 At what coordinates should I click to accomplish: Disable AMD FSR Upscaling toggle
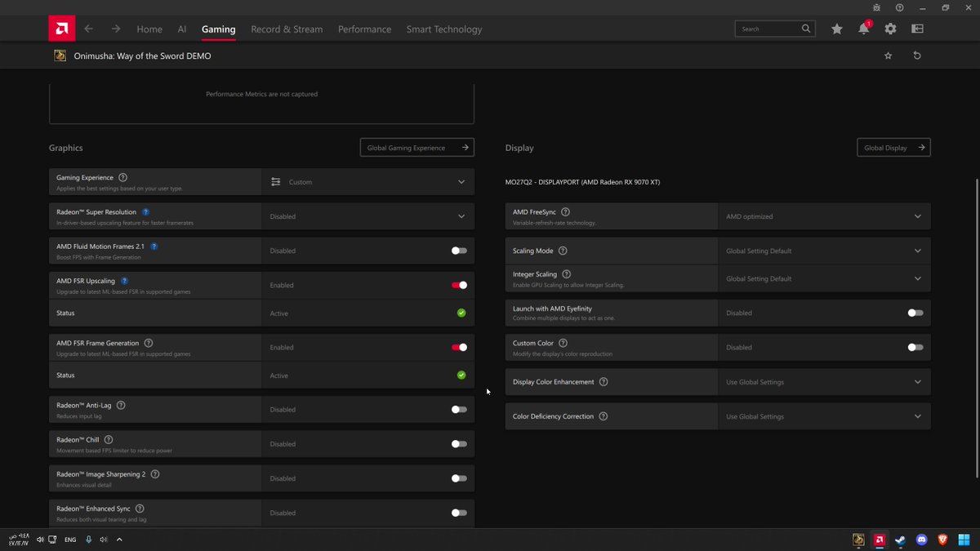(x=459, y=285)
